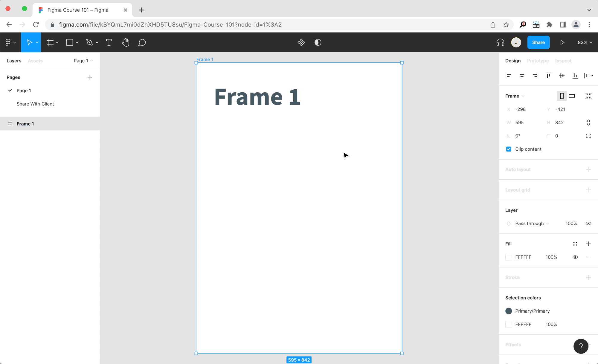Open Move tools dropdown arrow
This screenshot has width=598, height=364.
click(x=37, y=43)
